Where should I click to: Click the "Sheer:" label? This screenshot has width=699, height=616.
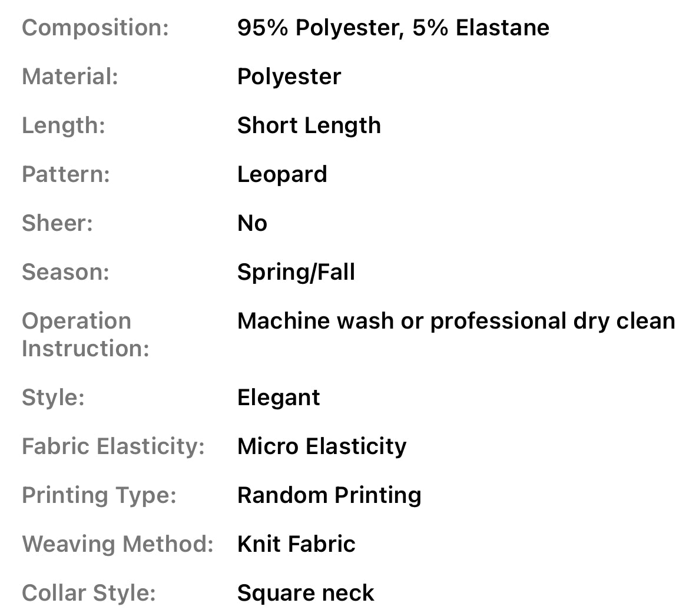57,223
